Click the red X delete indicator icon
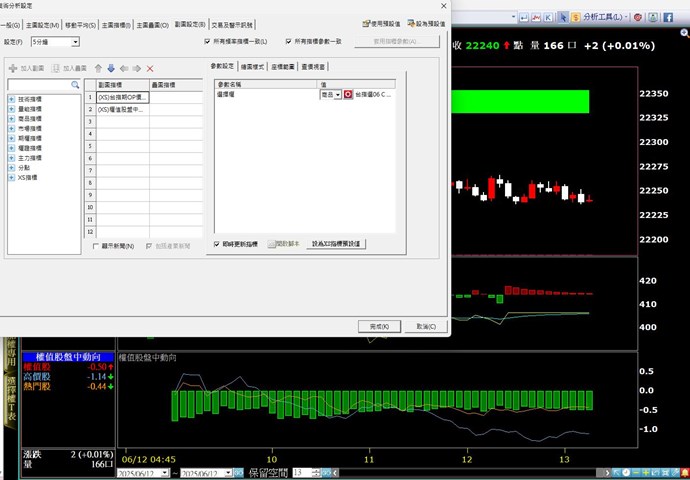This screenshot has width=690, height=480. [150, 67]
